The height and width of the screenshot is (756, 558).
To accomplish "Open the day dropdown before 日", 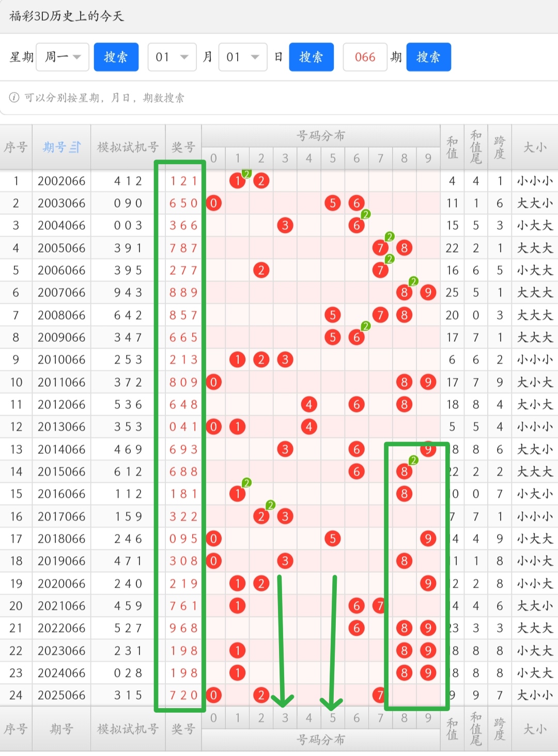I will [243, 57].
